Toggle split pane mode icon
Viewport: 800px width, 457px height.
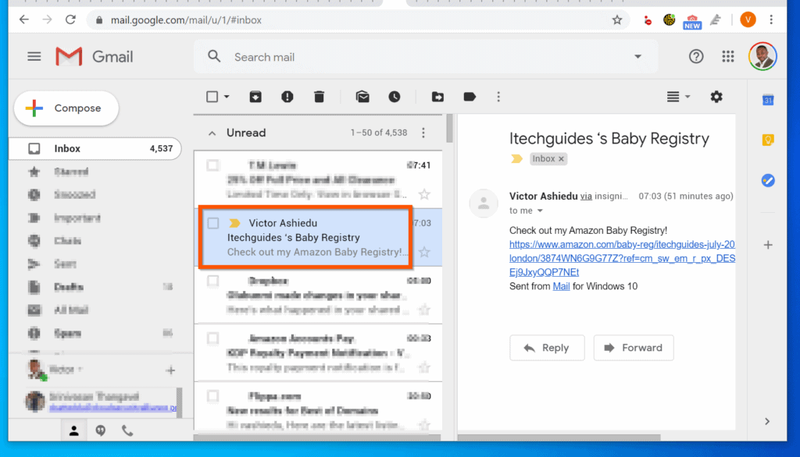673,96
